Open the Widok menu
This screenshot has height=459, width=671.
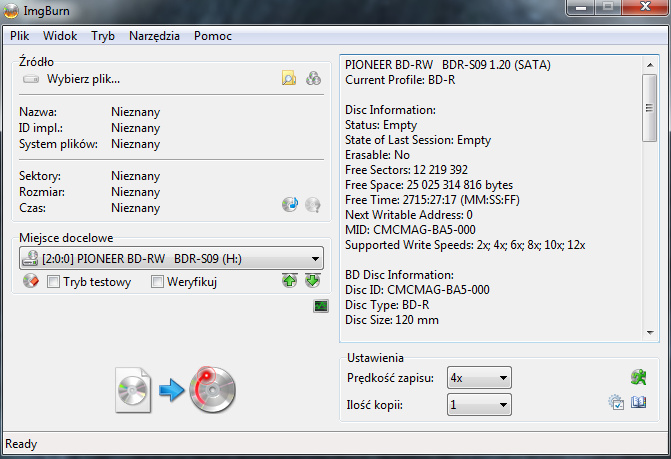tap(60, 36)
